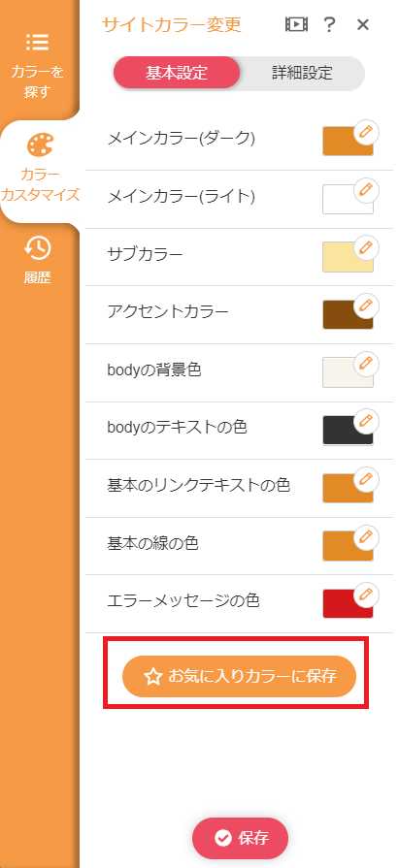Edit エラーメッセージの色 pencil icon
The height and width of the screenshot is (868, 399).
(x=366, y=595)
